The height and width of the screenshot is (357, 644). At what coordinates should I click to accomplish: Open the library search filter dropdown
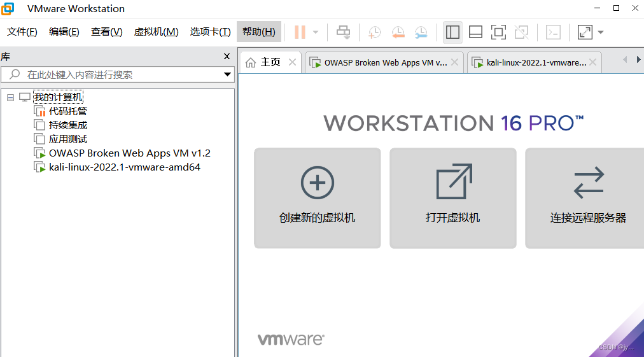click(x=227, y=74)
